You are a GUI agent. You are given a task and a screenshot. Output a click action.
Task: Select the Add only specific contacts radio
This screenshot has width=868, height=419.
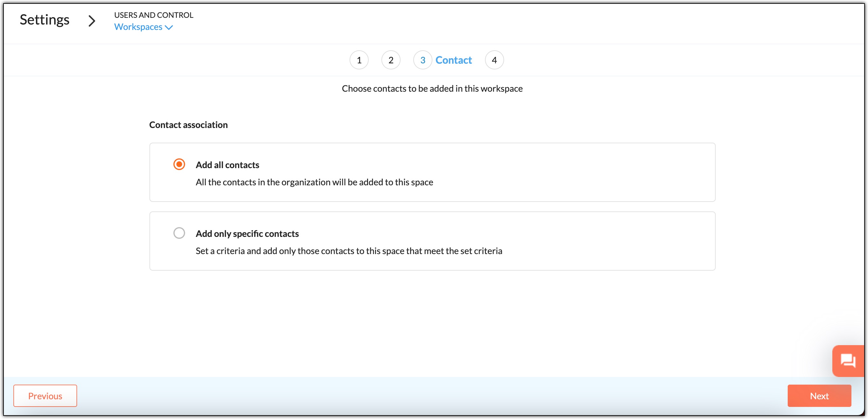pyautogui.click(x=179, y=233)
